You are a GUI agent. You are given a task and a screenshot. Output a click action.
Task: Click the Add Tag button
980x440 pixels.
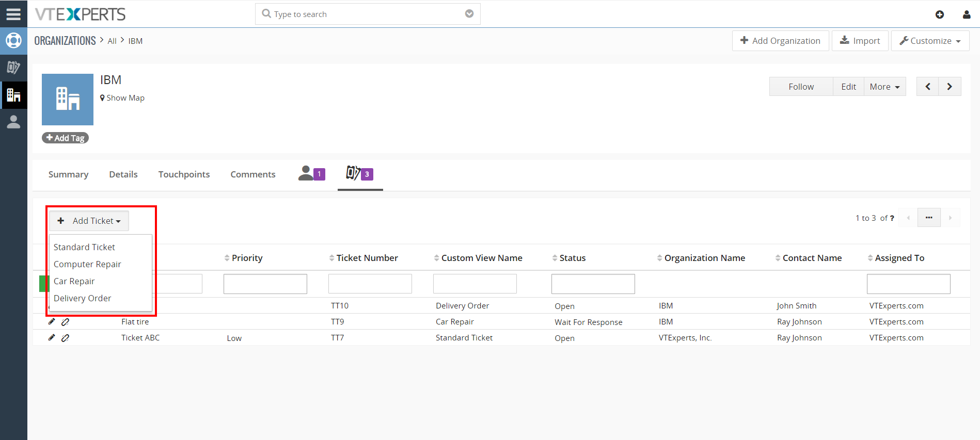coord(65,138)
